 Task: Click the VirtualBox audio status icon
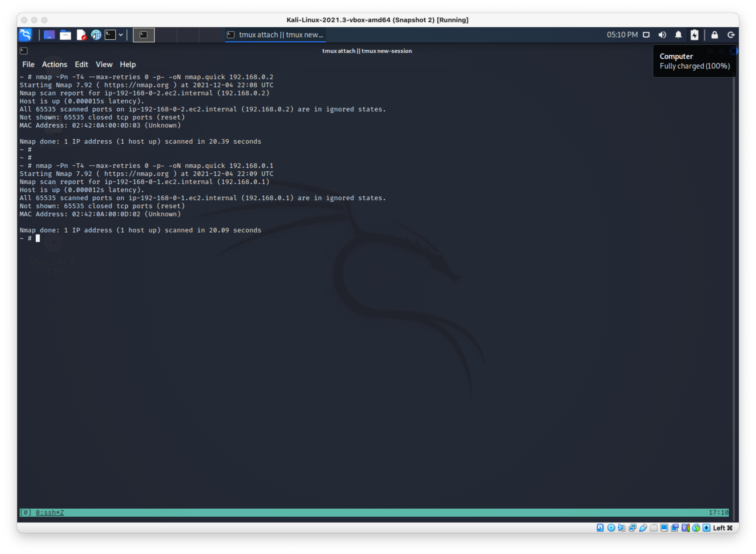(x=622, y=528)
